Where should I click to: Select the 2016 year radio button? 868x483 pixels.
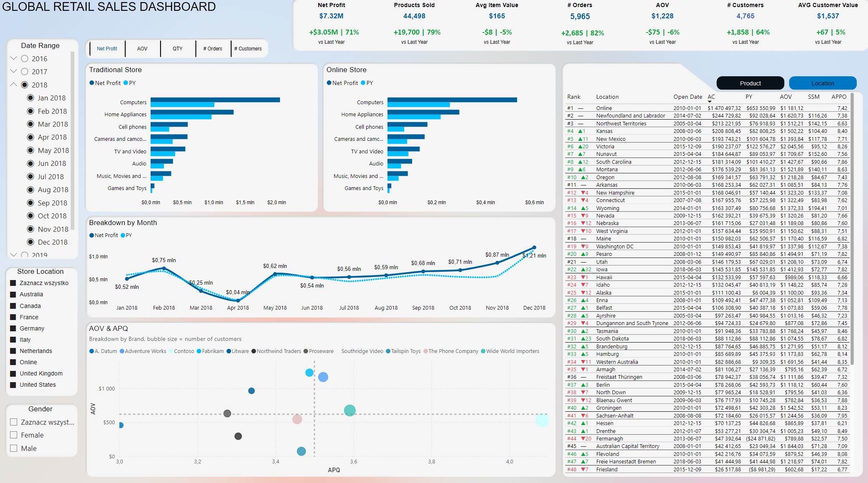[x=25, y=59]
